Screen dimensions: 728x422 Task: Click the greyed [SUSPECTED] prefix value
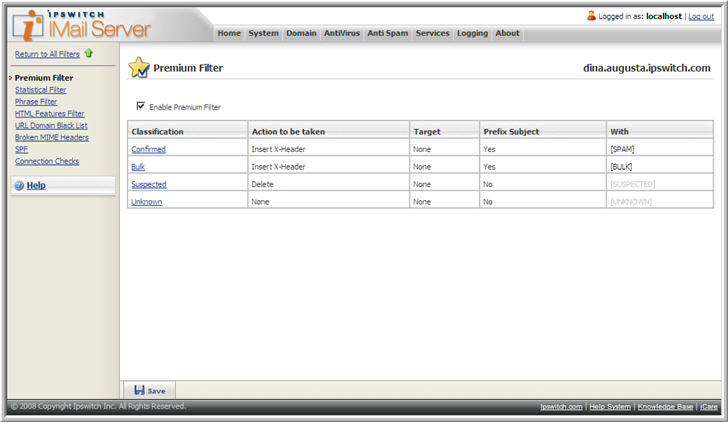pyautogui.click(x=632, y=184)
